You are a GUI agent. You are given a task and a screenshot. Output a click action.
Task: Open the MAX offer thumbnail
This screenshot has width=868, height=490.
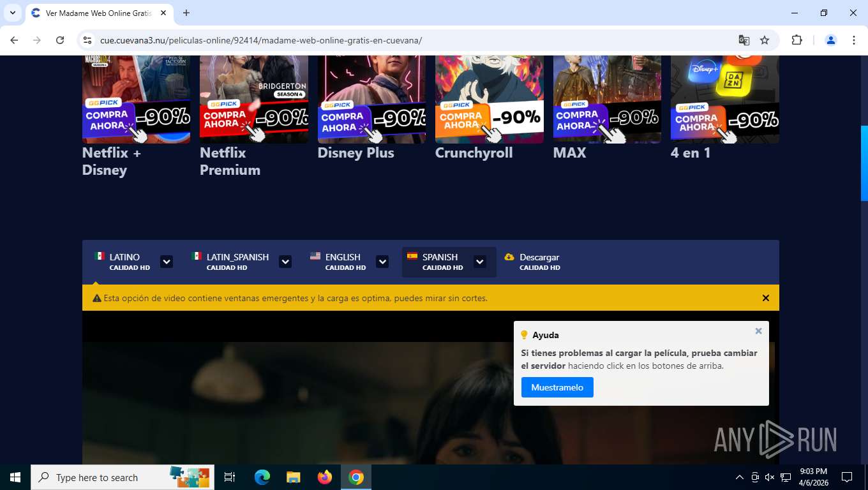pos(607,99)
